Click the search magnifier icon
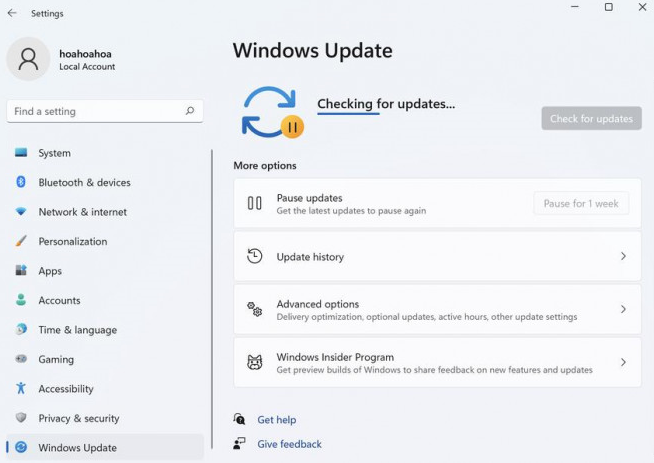The height and width of the screenshot is (463, 654). [189, 111]
